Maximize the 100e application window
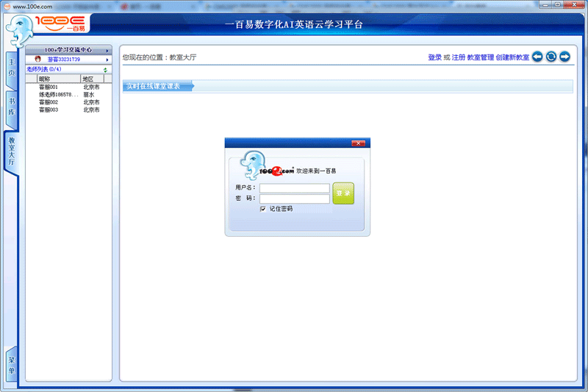Viewport: 588px width, 392px height. [557, 5]
